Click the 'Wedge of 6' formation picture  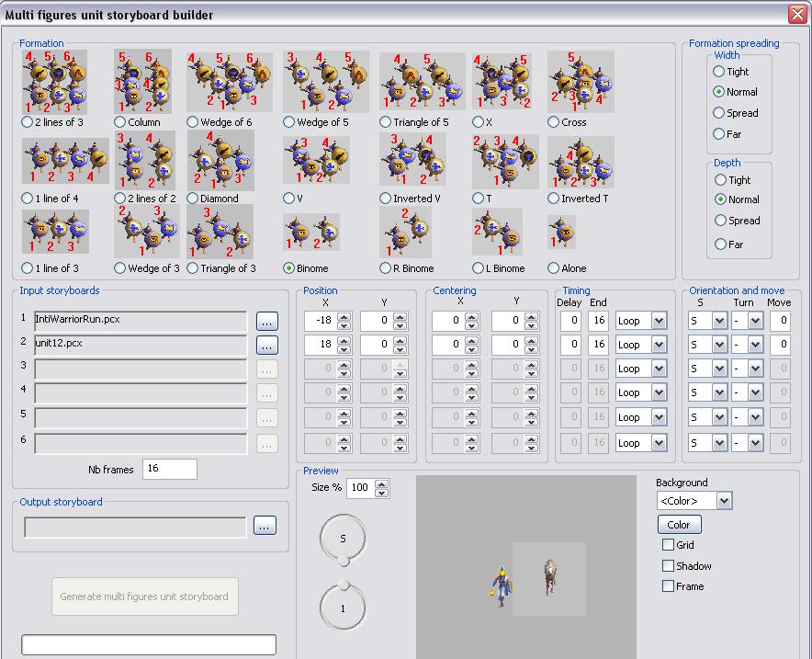[x=230, y=82]
